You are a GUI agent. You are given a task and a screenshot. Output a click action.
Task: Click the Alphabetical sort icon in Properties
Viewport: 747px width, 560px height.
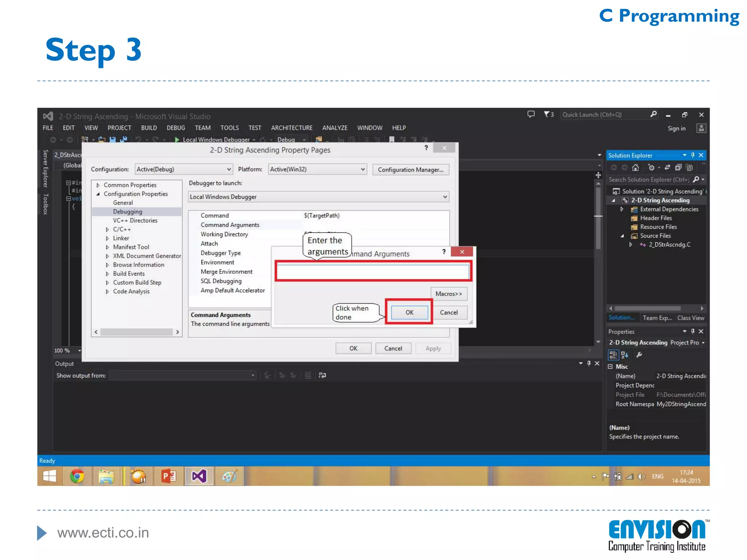(x=625, y=354)
